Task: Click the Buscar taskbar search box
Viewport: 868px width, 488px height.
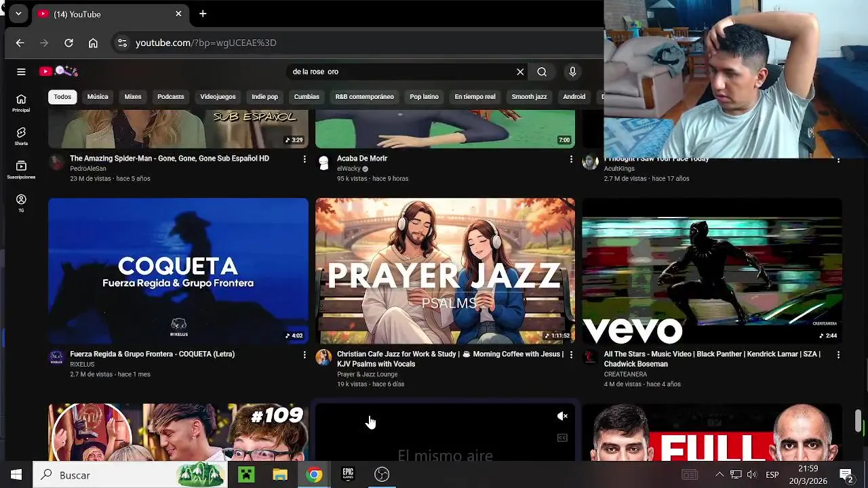Action: [131, 474]
